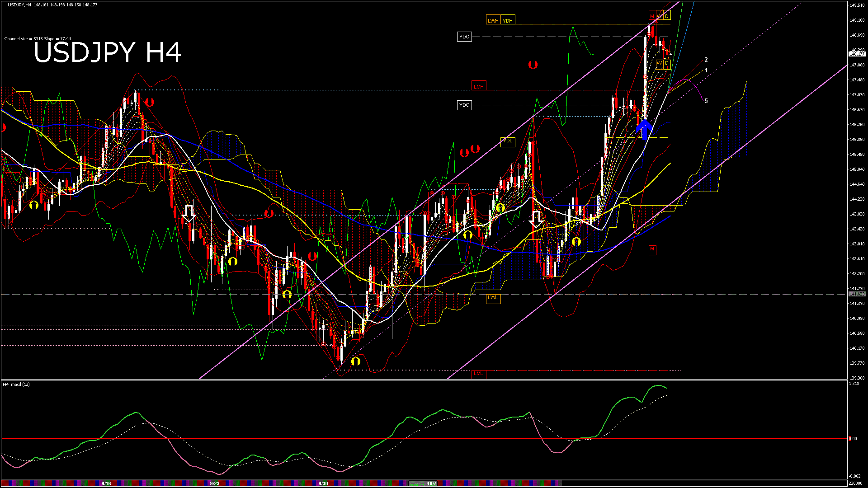Click the yellow YDL level label

(x=508, y=141)
